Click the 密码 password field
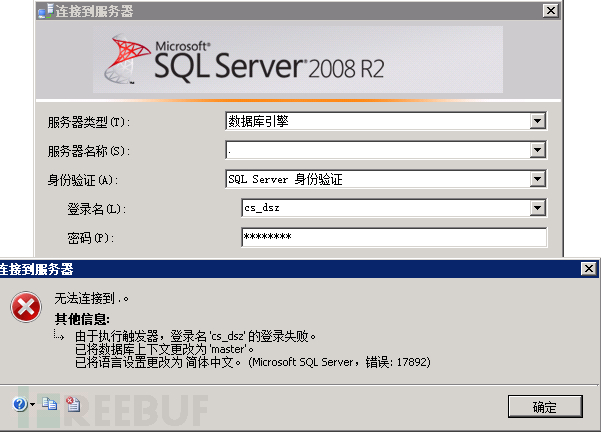This screenshot has height=435, width=601. pyautogui.click(x=394, y=237)
